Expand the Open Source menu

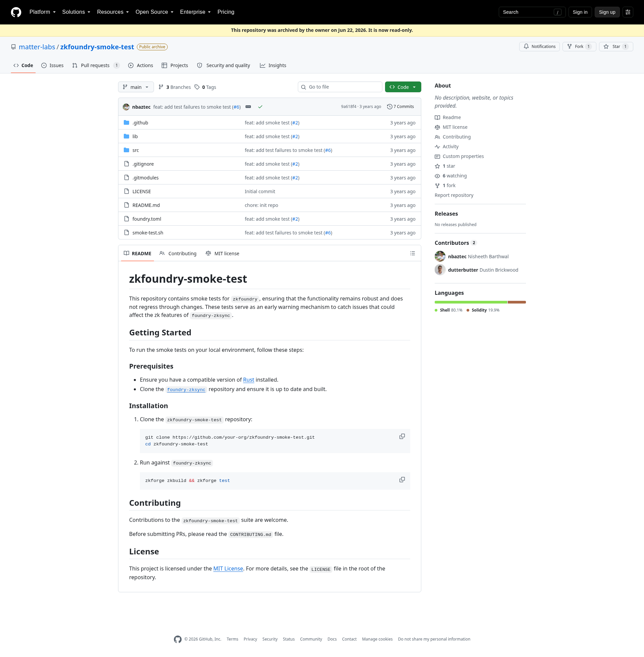pyautogui.click(x=155, y=12)
